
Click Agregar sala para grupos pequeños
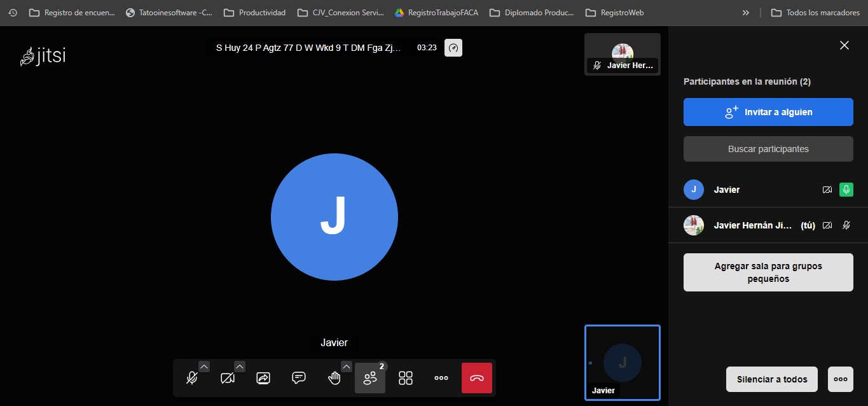(768, 272)
